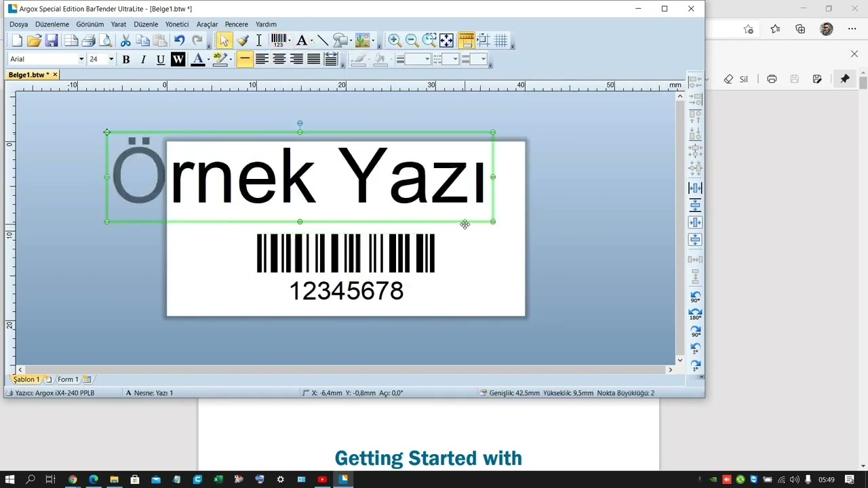Screen dimensions: 868x488
Task: Select the pointer selection tool
Action: tap(224, 41)
